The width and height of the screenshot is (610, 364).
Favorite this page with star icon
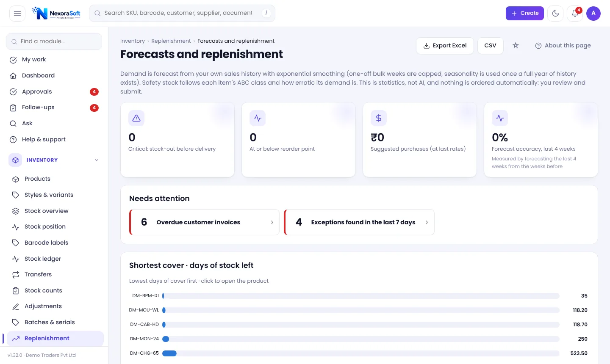coord(516,45)
